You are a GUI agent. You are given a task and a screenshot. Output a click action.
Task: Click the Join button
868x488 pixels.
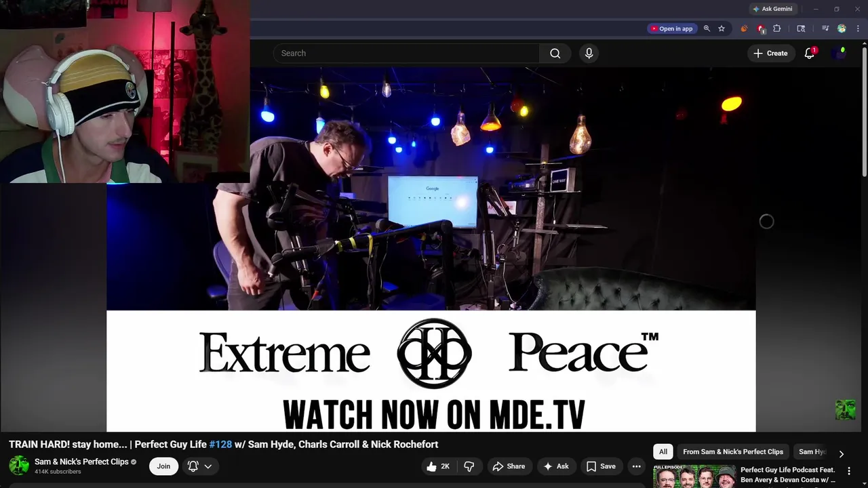(x=163, y=466)
